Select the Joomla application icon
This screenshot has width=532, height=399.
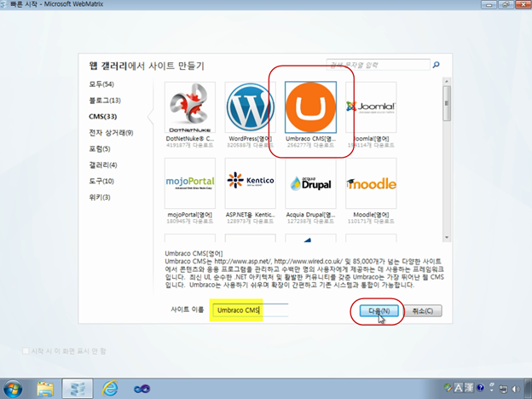pos(371,107)
